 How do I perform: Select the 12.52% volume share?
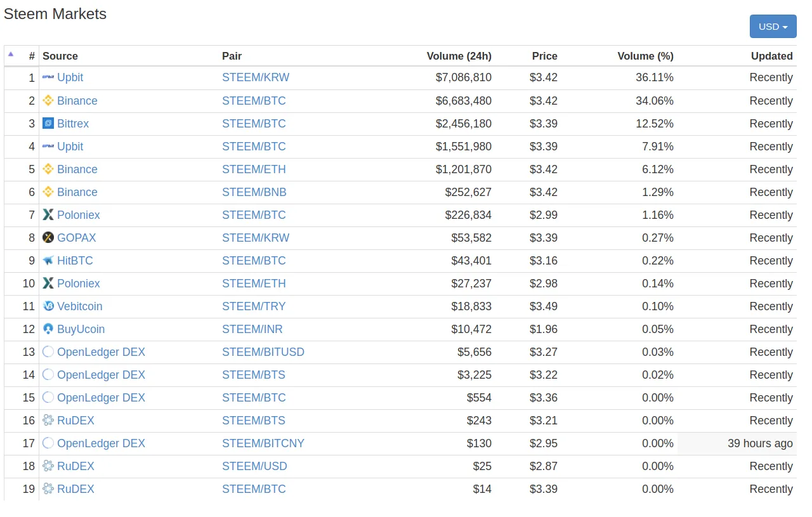655,123
